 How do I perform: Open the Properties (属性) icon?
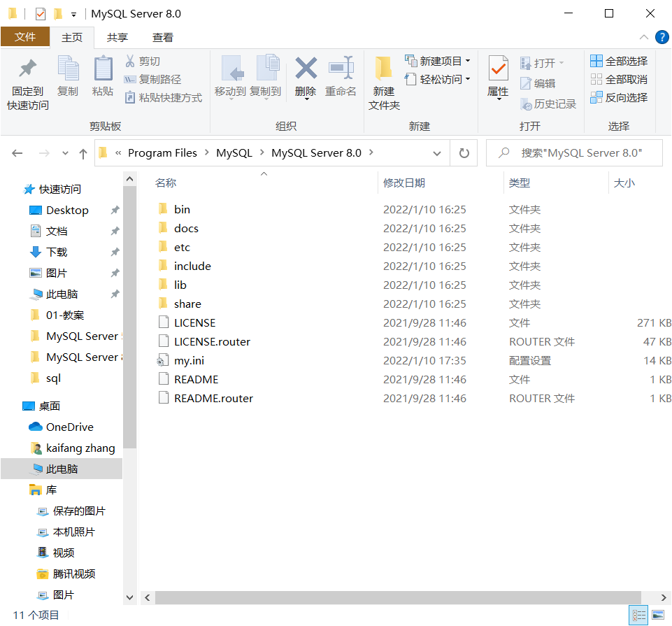click(498, 69)
